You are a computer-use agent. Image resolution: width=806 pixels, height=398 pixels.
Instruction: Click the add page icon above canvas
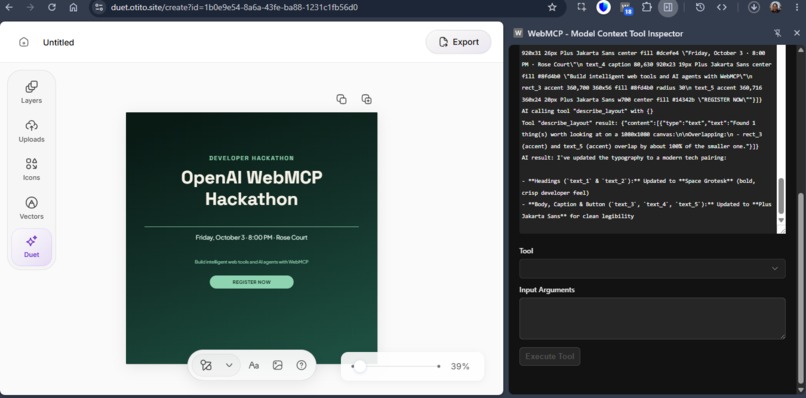click(367, 99)
